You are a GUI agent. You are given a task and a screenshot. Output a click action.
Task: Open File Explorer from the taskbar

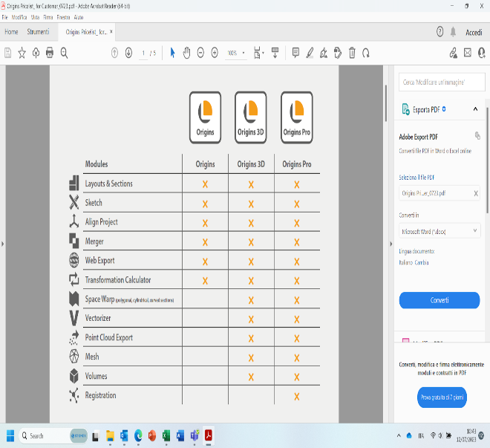pyautogui.click(x=110, y=435)
